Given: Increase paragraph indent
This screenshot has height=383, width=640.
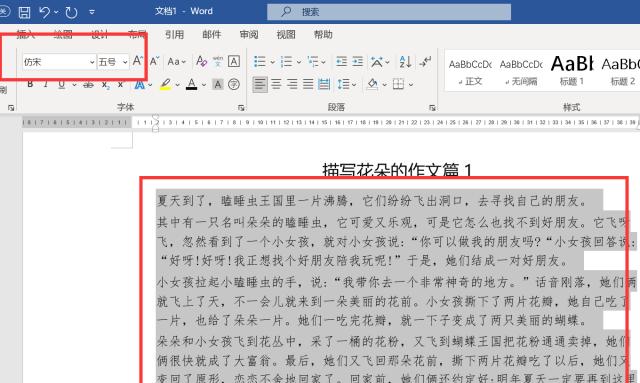Looking at the screenshot, I should [x=358, y=62].
